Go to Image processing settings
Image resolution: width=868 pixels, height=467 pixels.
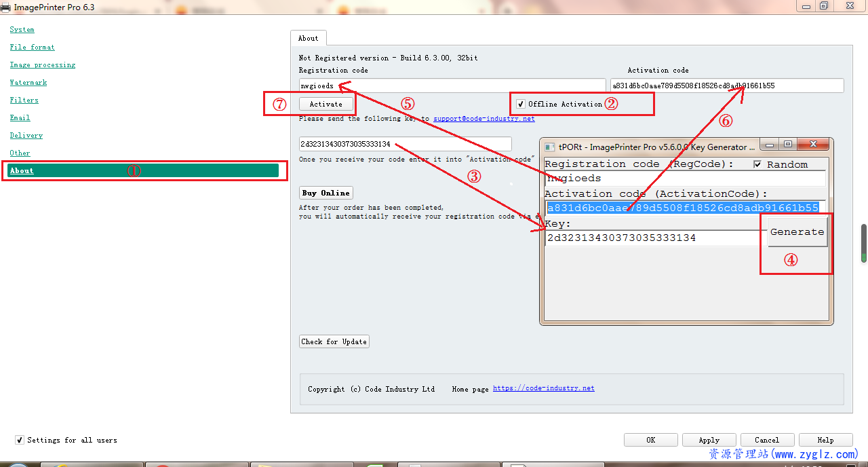42,65
